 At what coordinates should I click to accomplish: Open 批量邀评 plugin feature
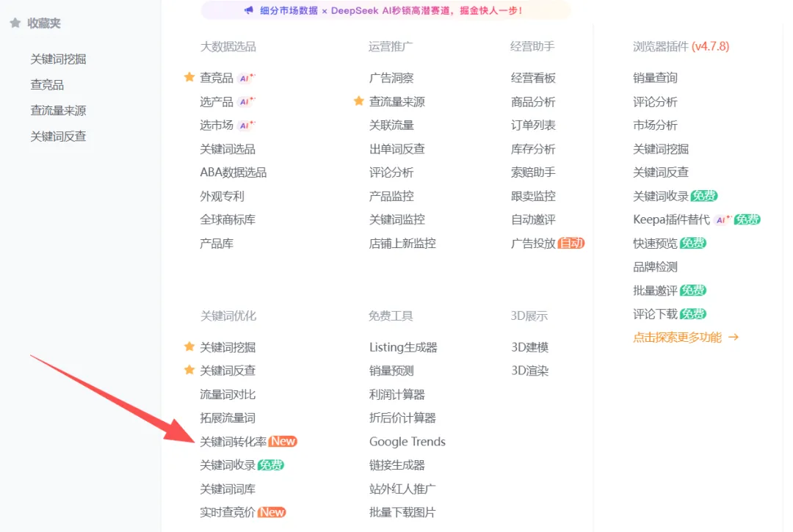(655, 291)
